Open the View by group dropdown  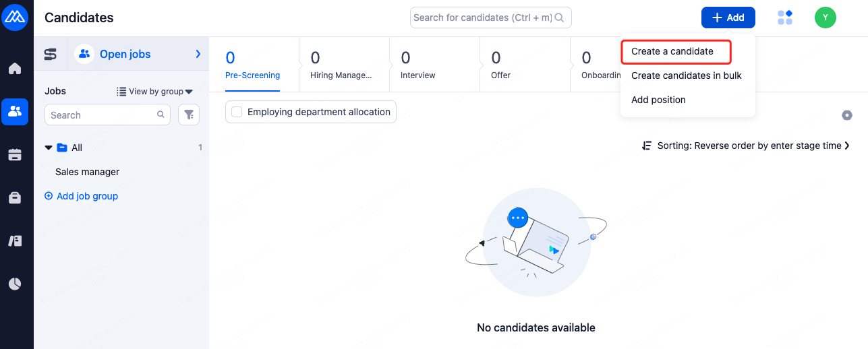[154, 92]
